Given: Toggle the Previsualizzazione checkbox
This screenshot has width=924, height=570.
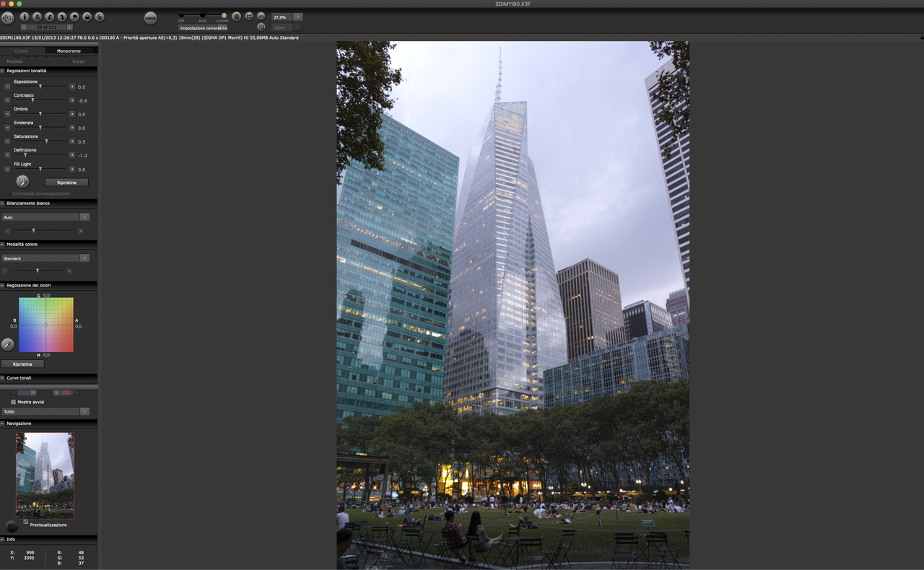Looking at the screenshot, I should [26, 522].
